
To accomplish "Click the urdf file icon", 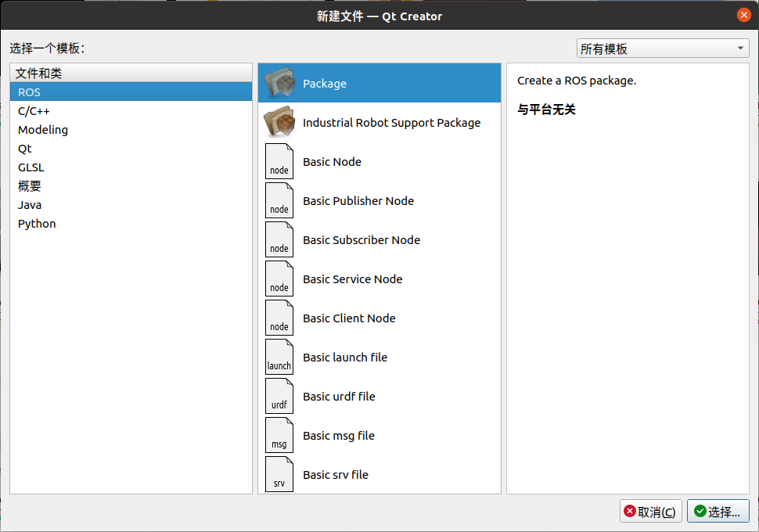I will click(x=279, y=396).
